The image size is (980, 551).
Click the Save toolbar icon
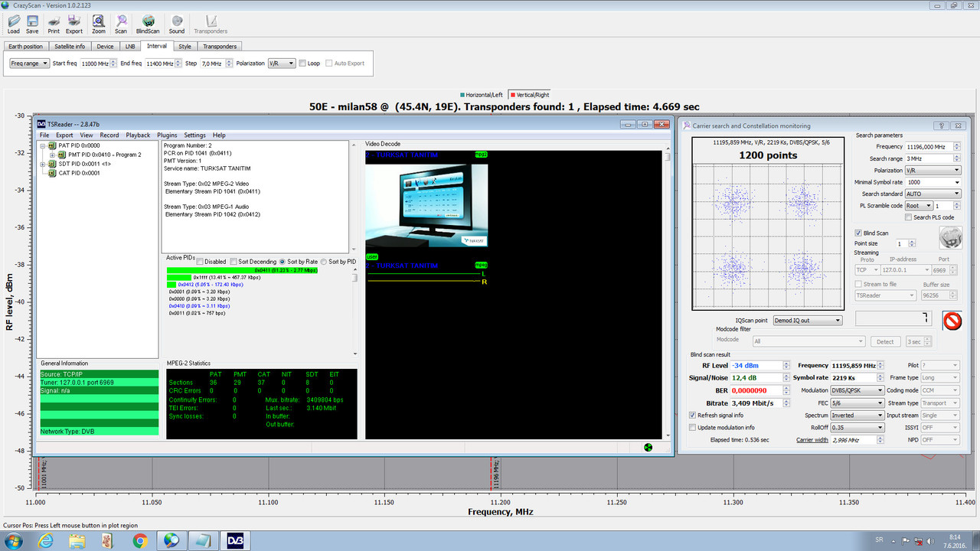[x=32, y=24]
